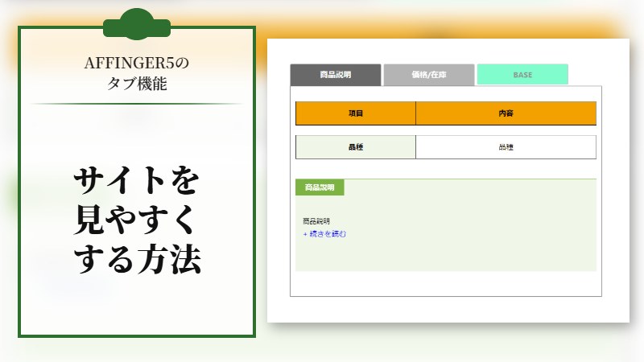Click the する方法 headline line
This screenshot has width=644, height=362.
click(138, 259)
